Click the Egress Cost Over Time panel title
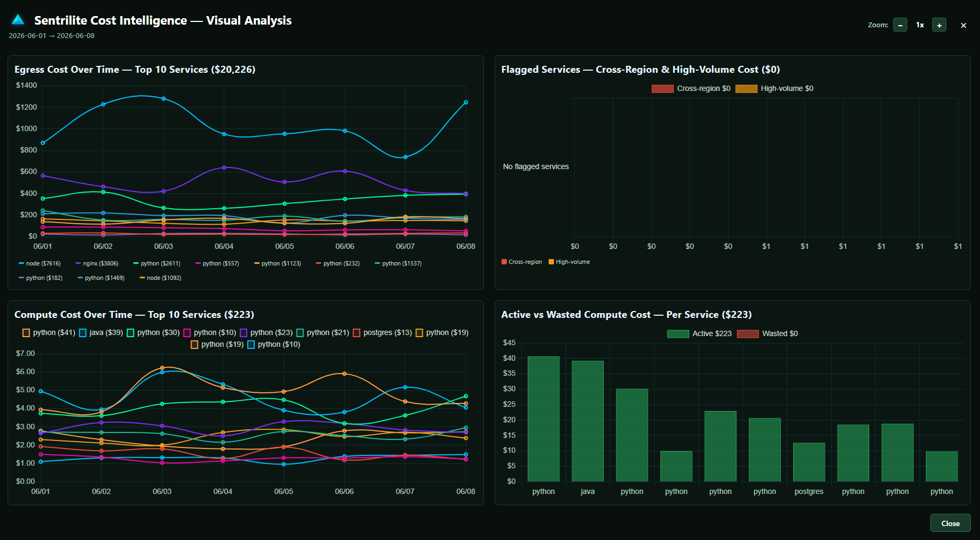980x540 pixels. [135, 70]
